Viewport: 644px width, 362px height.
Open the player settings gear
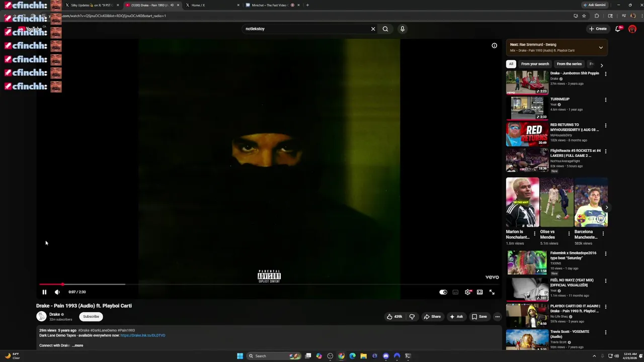click(x=468, y=292)
